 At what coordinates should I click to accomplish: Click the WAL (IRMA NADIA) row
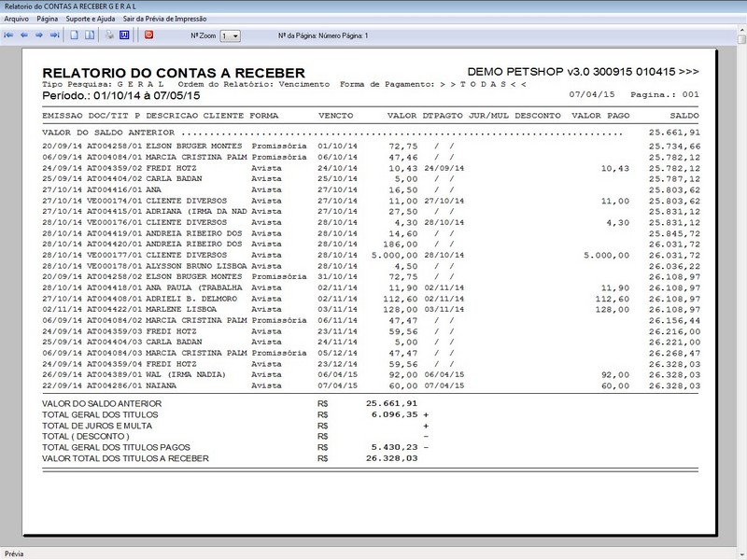(371, 375)
